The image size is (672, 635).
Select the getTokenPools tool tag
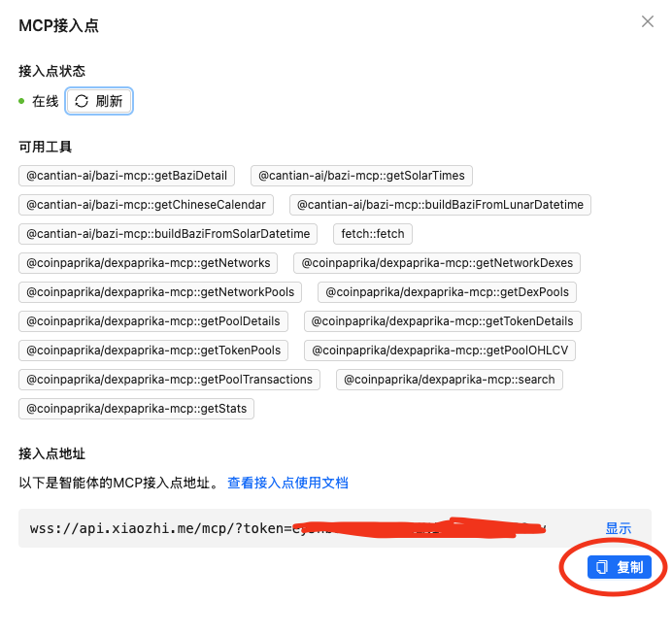153,351
